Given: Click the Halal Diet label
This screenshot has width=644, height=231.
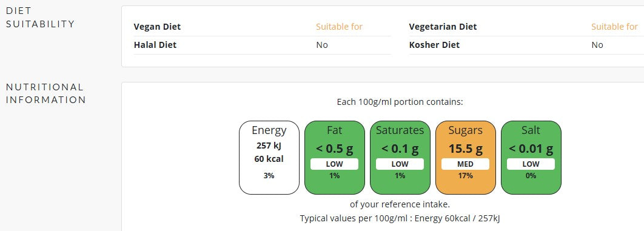Looking at the screenshot, I should [155, 45].
